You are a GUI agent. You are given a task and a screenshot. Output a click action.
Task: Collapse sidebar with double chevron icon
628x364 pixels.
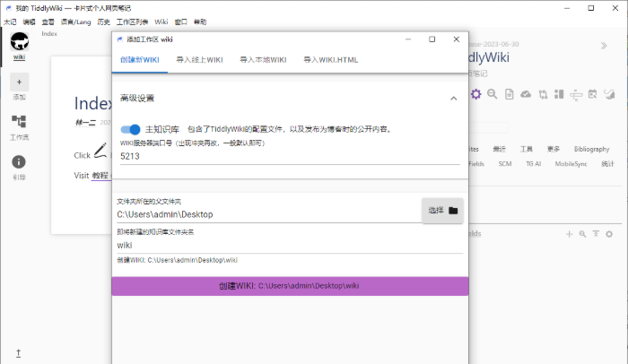(604, 46)
